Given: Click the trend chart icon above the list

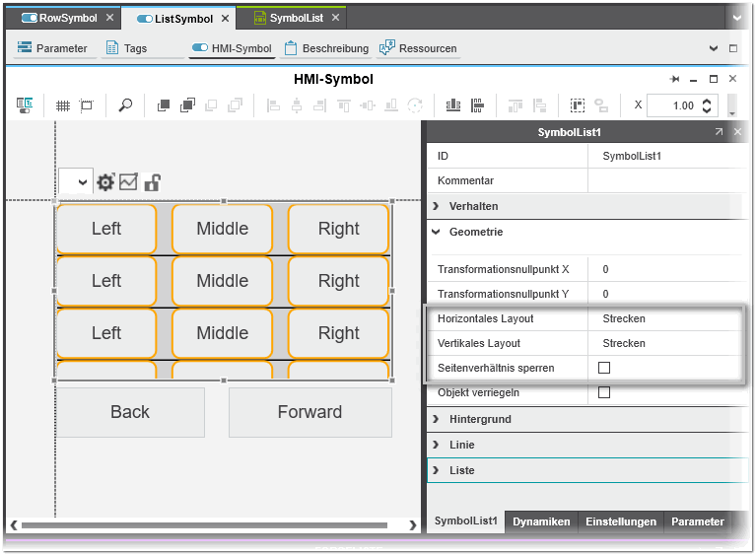Looking at the screenshot, I should (128, 182).
